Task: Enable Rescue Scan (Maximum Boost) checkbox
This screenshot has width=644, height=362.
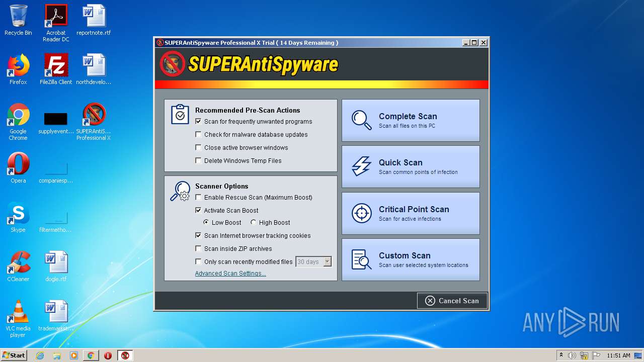Action: pyautogui.click(x=198, y=197)
